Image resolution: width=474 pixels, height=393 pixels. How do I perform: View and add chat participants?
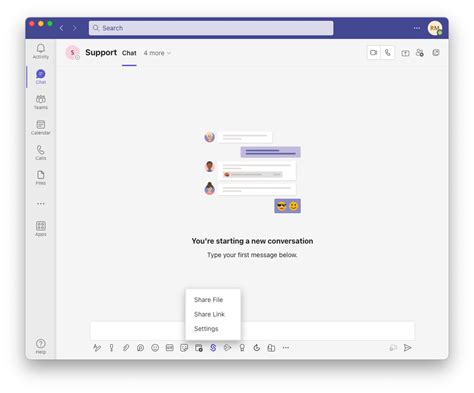click(x=420, y=53)
